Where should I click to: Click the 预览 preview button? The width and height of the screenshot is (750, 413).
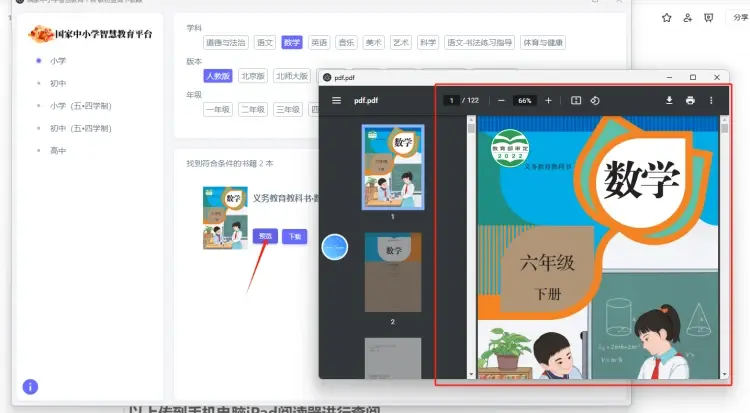(x=265, y=236)
